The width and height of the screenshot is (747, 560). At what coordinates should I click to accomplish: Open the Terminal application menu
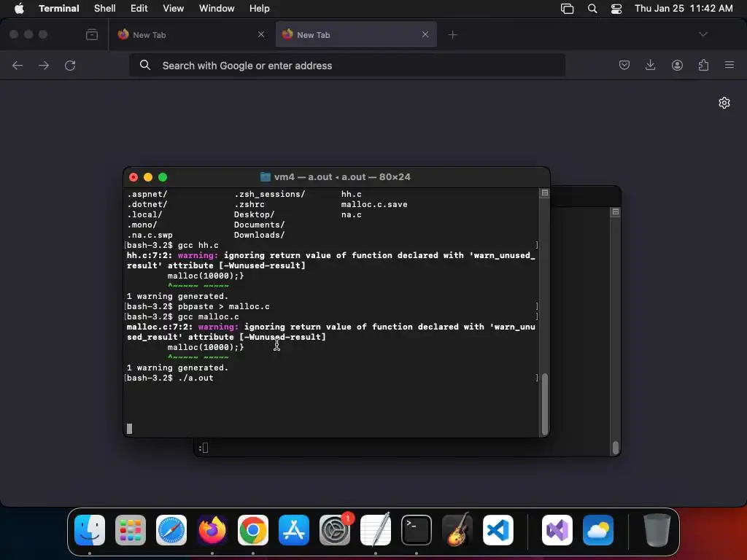[59, 9]
